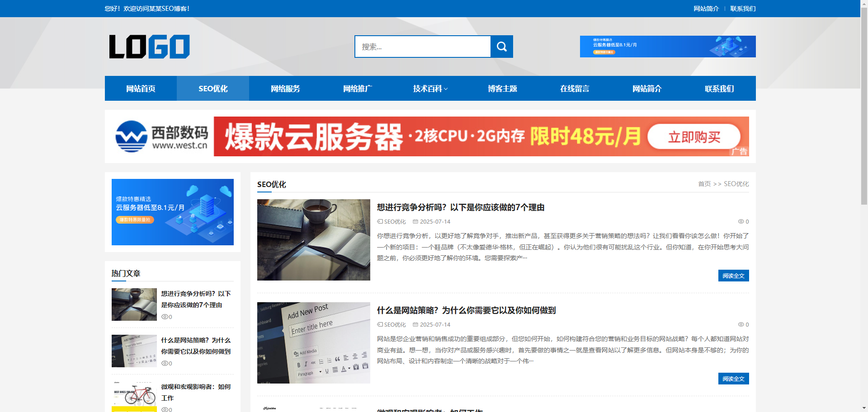This screenshot has height=412, width=868.
Task: Click eye icon under first hot article
Action: click(x=165, y=317)
